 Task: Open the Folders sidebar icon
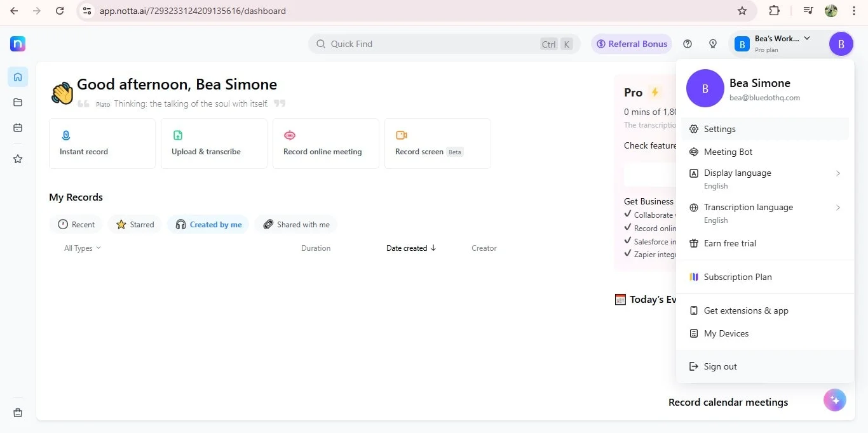point(18,102)
